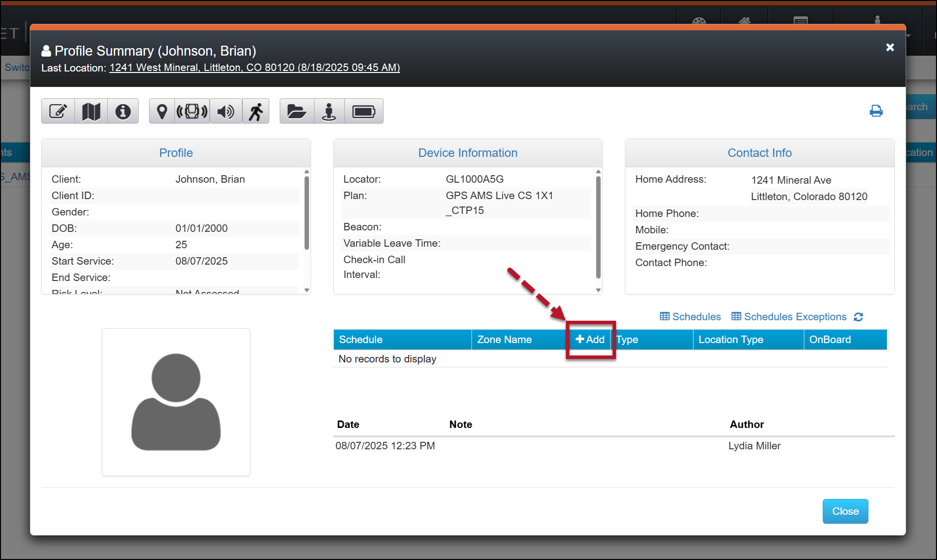This screenshot has width=937, height=560.
Task: Click Add in the schedule table header
Action: pos(590,340)
